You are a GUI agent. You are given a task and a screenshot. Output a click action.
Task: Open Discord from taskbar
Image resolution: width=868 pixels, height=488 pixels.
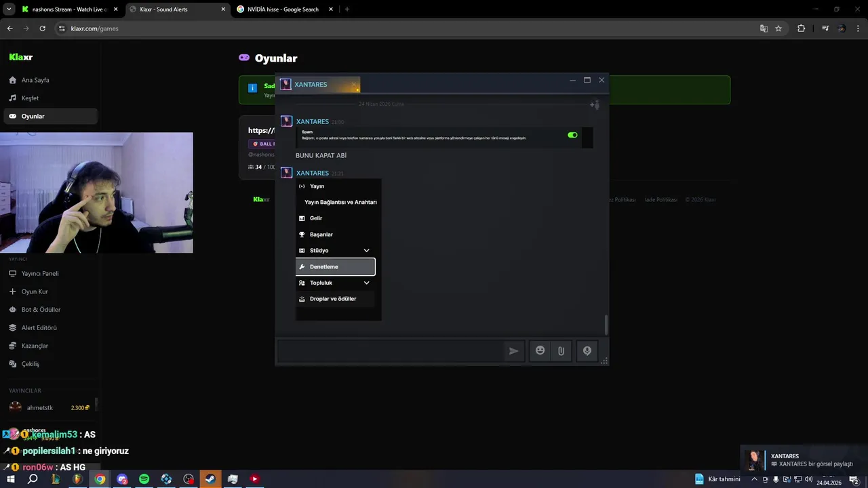coord(122,479)
